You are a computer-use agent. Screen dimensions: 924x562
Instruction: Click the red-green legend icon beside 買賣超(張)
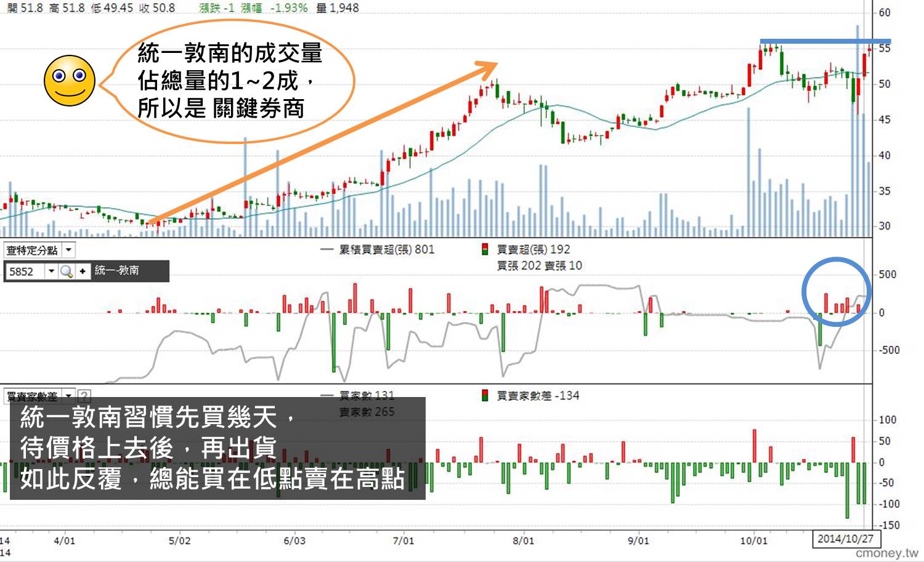tap(485, 249)
